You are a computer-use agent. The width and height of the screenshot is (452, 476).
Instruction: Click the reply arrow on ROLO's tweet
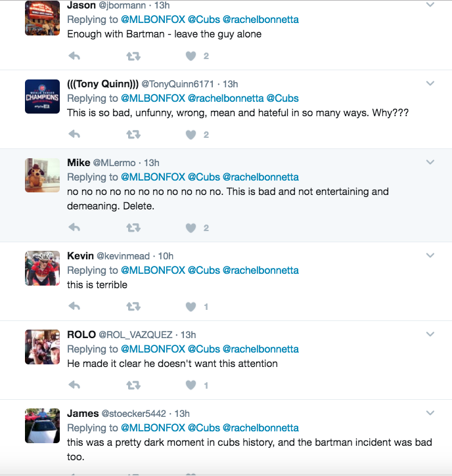(74, 386)
